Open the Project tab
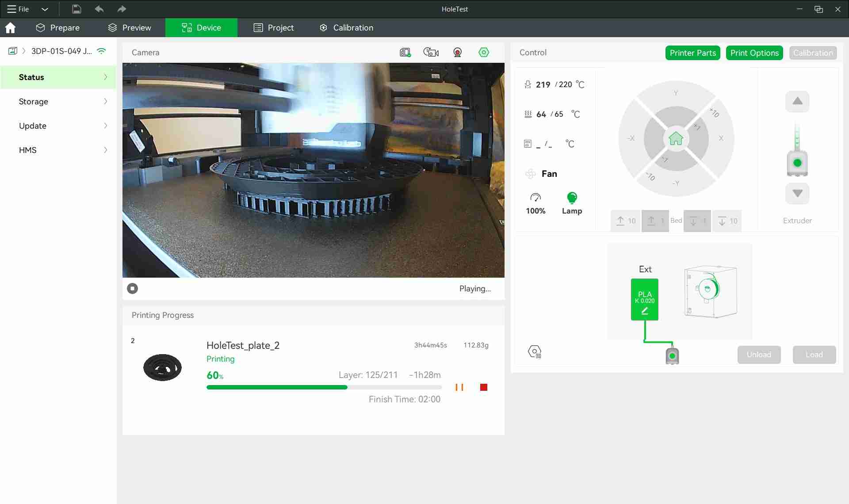849x504 pixels. [274, 28]
